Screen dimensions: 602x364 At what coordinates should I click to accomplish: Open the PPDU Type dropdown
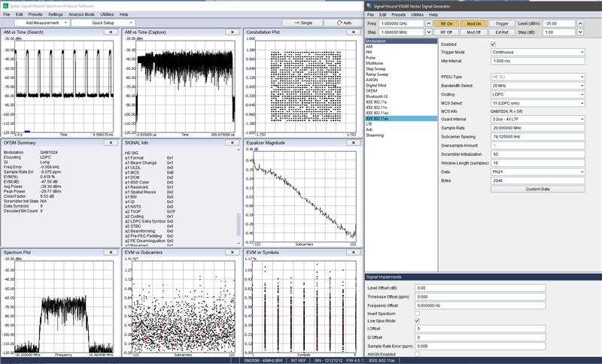pyautogui.click(x=538, y=77)
